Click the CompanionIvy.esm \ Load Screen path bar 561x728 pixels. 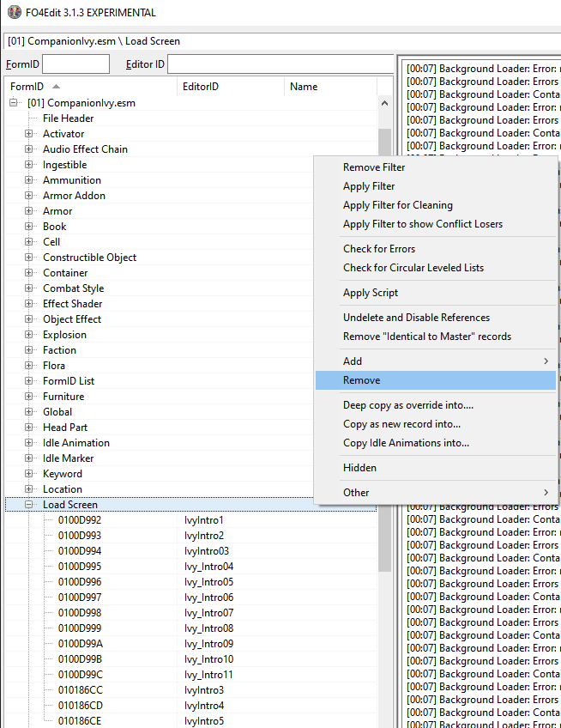282,41
